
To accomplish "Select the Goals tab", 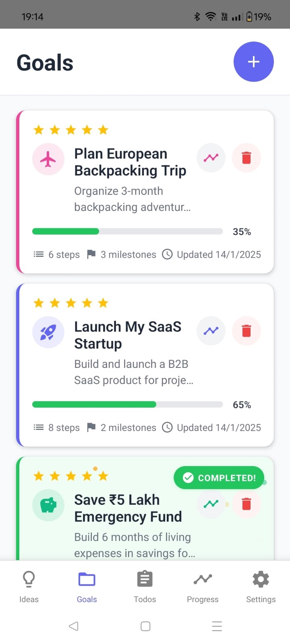I will pos(87,586).
